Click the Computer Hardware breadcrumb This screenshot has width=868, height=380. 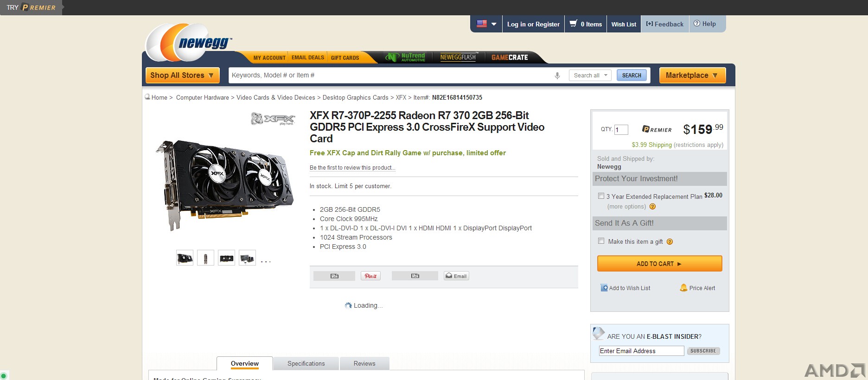click(203, 97)
